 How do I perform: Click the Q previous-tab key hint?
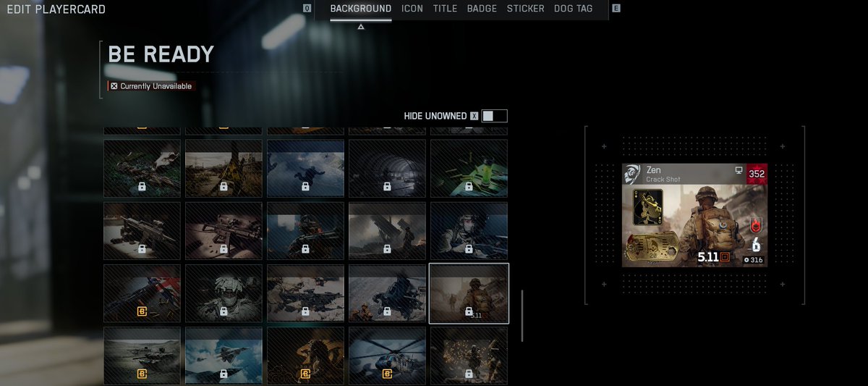tap(307, 9)
